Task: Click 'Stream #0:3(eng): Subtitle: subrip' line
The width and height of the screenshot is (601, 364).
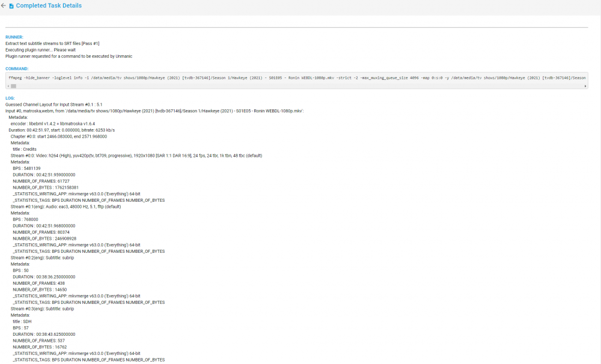Action: [42, 309]
